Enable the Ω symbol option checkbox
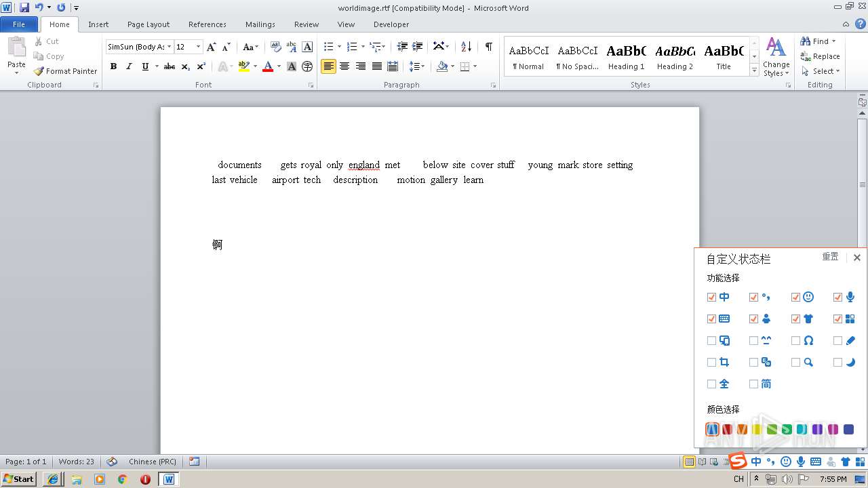This screenshot has height=488, width=868. [x=795, y=340]
